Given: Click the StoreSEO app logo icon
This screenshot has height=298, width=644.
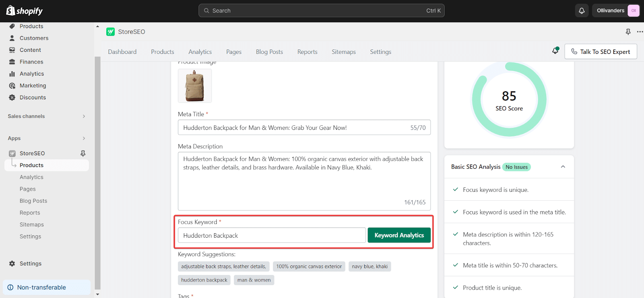Looking at the screenshot, I should point(110,32).
